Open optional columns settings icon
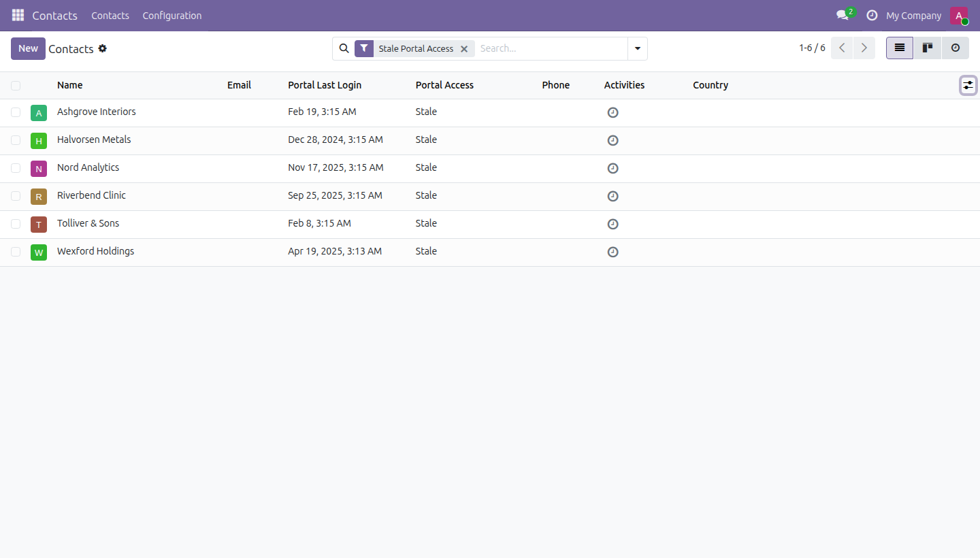This screenshot has height=558, width=980. [968, 85]
